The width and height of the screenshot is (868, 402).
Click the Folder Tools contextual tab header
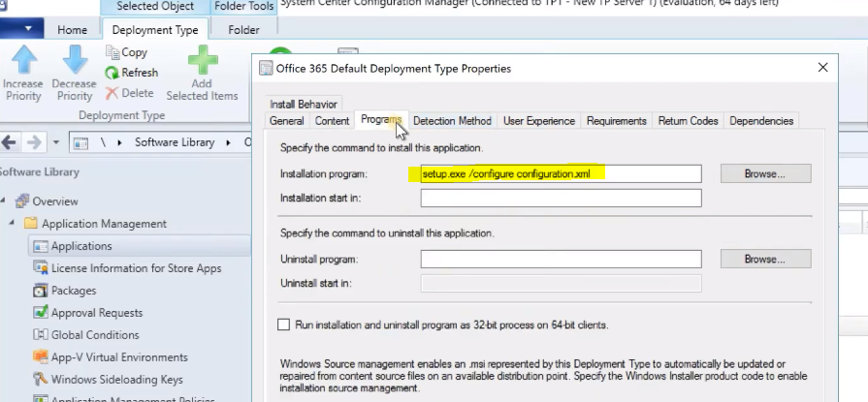click(x=244, y=7)
